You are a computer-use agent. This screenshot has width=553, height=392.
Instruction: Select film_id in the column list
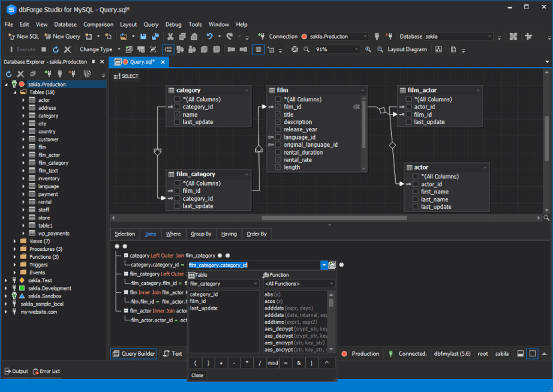click(x=198, y=301)
